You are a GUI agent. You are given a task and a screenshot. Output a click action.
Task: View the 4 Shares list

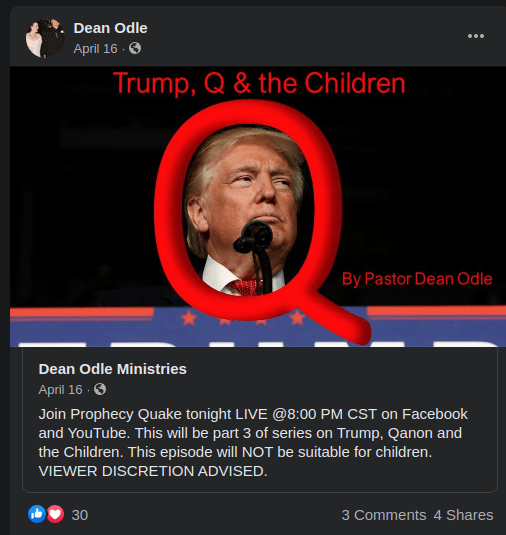click(x=463, y=515)
